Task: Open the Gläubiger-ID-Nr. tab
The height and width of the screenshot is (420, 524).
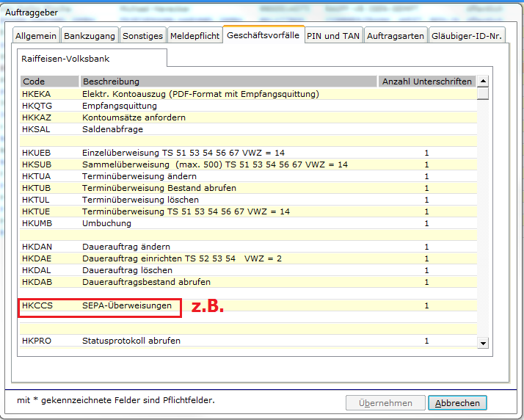Action: pyautogui.click(x=467, y=36)
